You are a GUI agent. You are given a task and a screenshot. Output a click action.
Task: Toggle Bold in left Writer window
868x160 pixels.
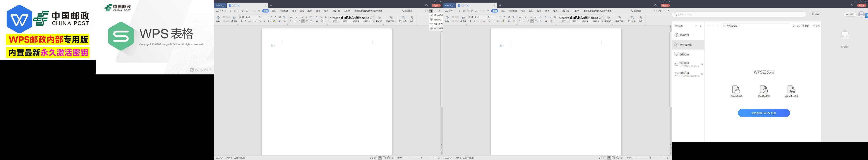241,21
